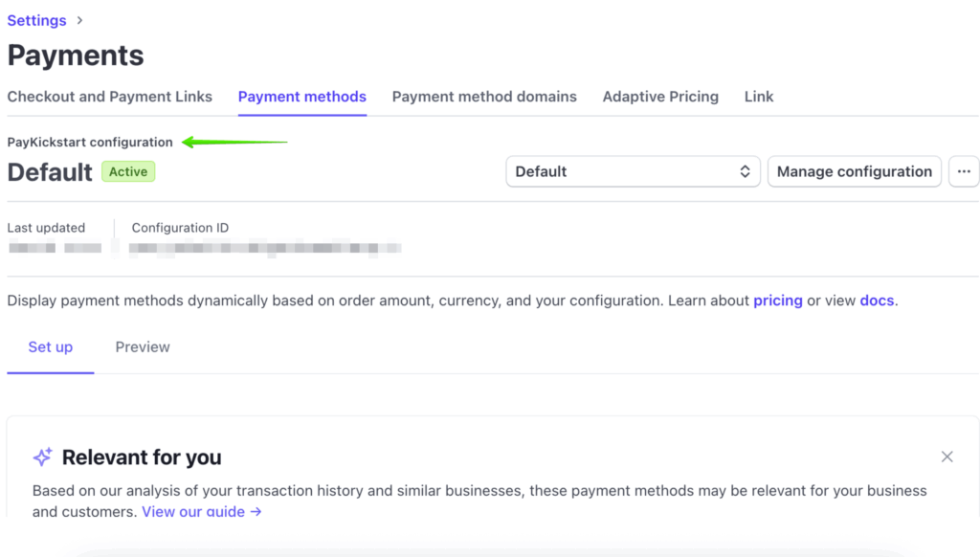
Task: Go back to Settings via breadcrumb
Action: pyautogui.click(x=36, y=20)
